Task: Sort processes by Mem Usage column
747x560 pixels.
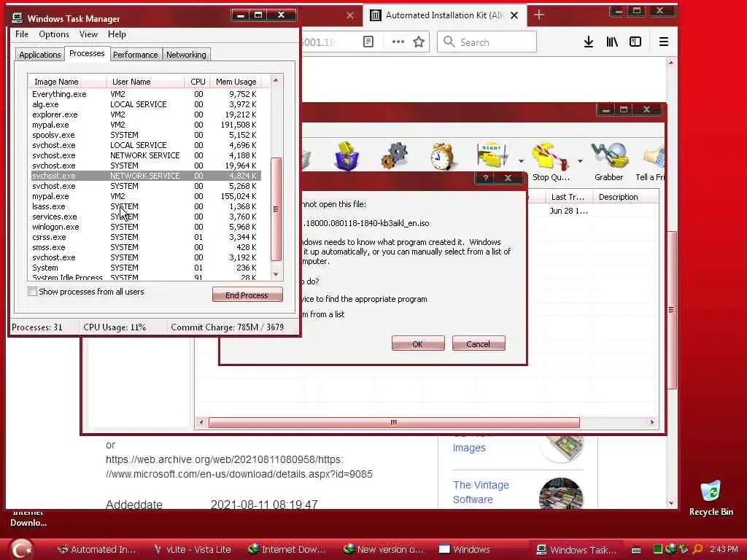Action: coord(236,82)
